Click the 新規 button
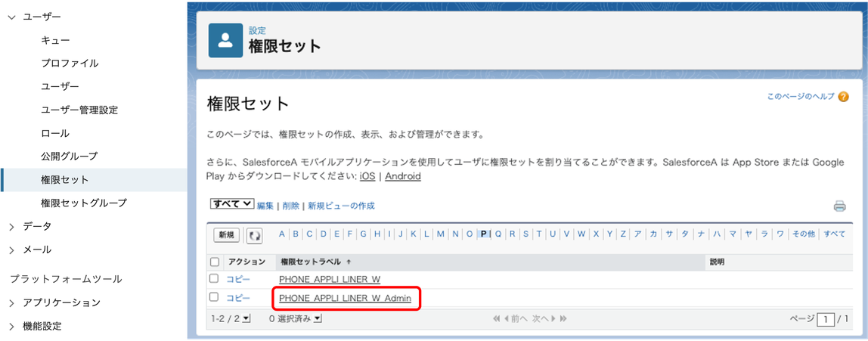This screenshot has width=868, height=341. tap(226, 235)
